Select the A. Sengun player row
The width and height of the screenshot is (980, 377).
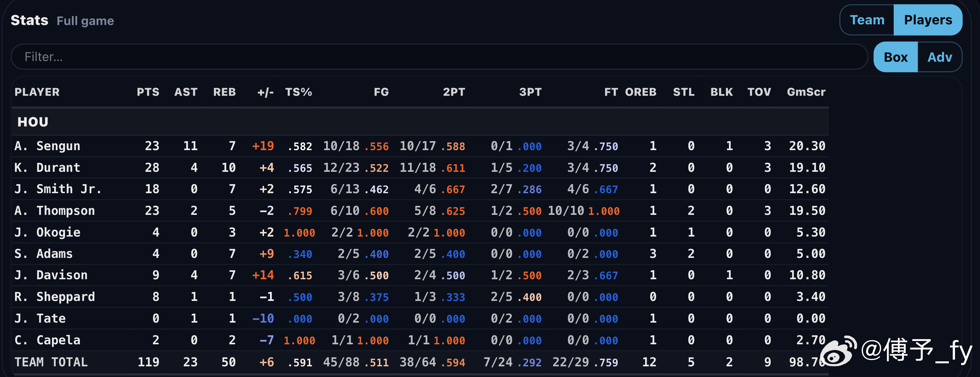tap(47, 146)
